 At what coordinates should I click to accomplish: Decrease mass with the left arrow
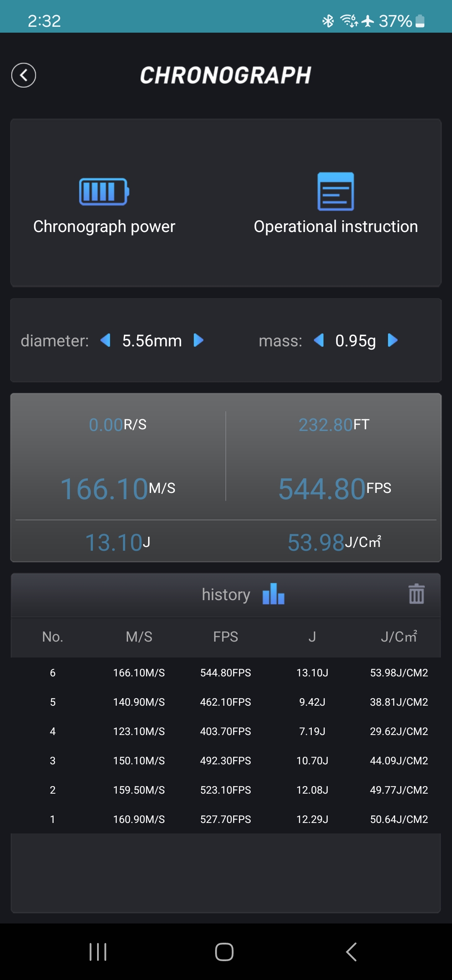319,340
